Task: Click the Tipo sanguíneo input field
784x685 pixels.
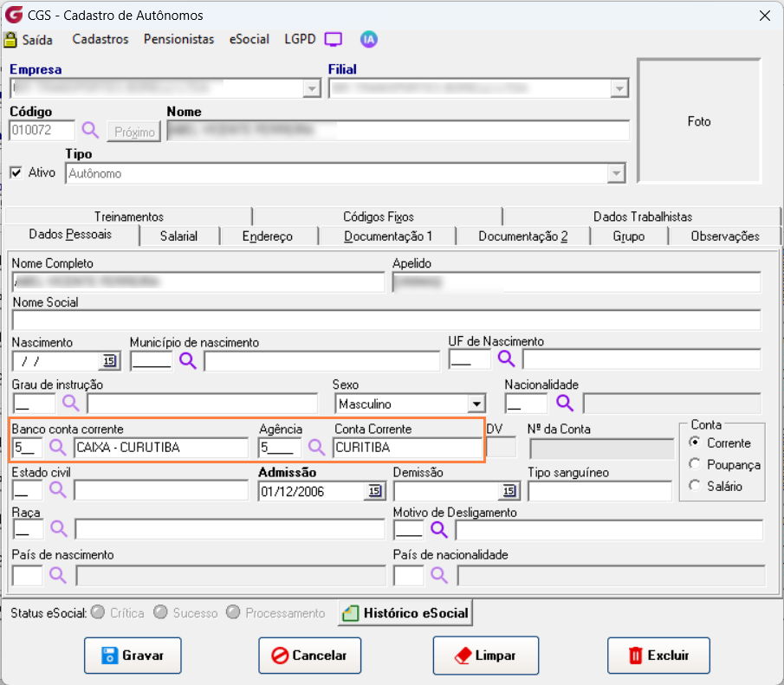Action: pyautogui.click(x=599, y=492)
